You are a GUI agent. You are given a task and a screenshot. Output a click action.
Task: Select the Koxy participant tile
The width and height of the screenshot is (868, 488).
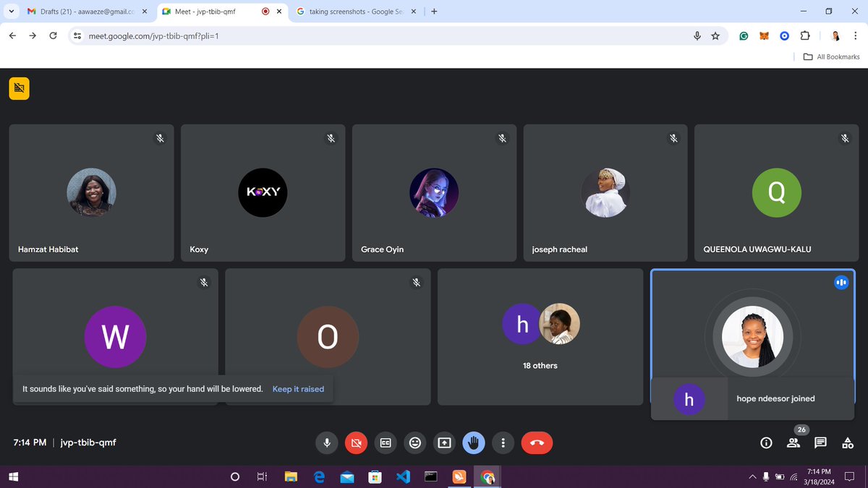coord(263,192)
